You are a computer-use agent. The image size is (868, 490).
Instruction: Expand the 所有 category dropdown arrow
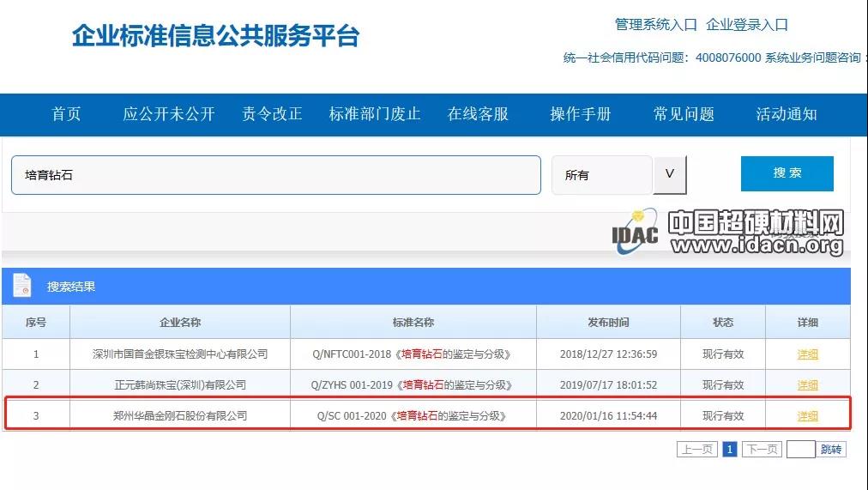[670, 174]
